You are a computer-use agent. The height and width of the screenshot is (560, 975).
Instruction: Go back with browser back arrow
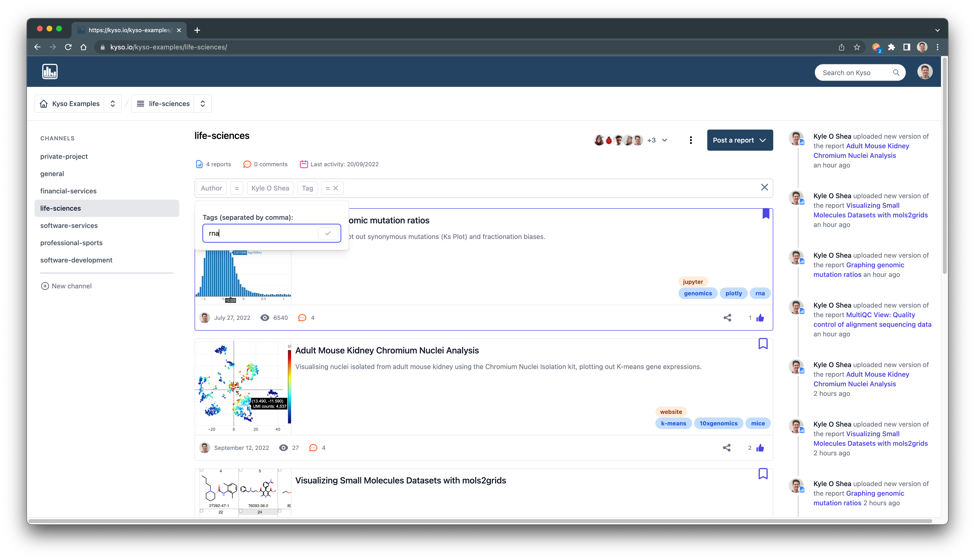37,47
